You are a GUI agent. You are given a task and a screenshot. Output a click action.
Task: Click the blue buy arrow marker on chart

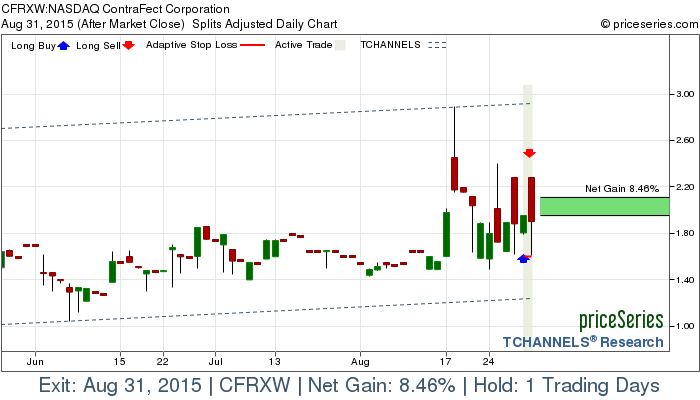click(522, 259)
